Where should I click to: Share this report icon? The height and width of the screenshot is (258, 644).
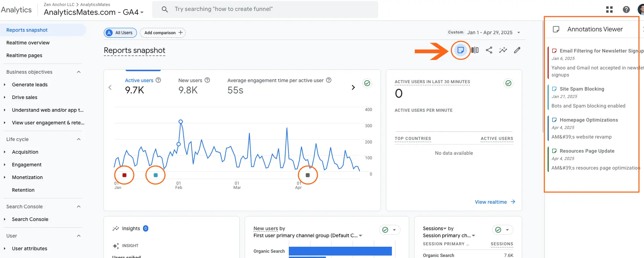(x=489, y=50)
